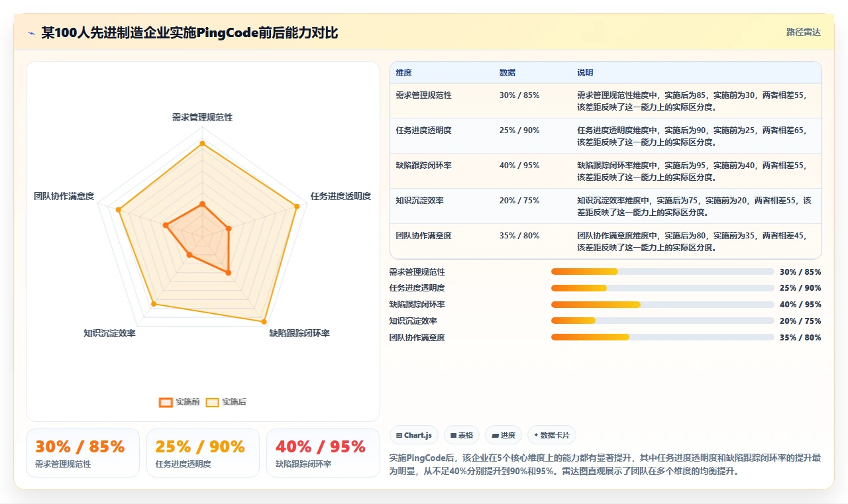Click the 团队协作满意度 radar axis label
This screenshot has height=504, width=848.
point(64,196)
